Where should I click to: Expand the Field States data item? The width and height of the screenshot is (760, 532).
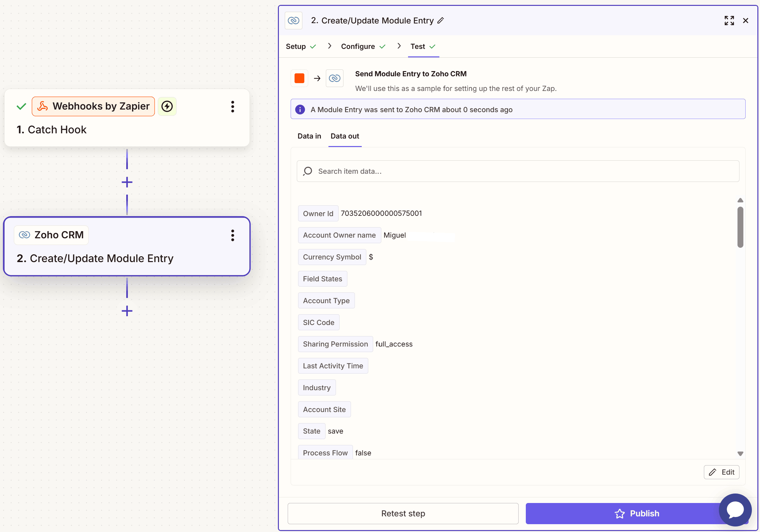(x=322, y=279)
